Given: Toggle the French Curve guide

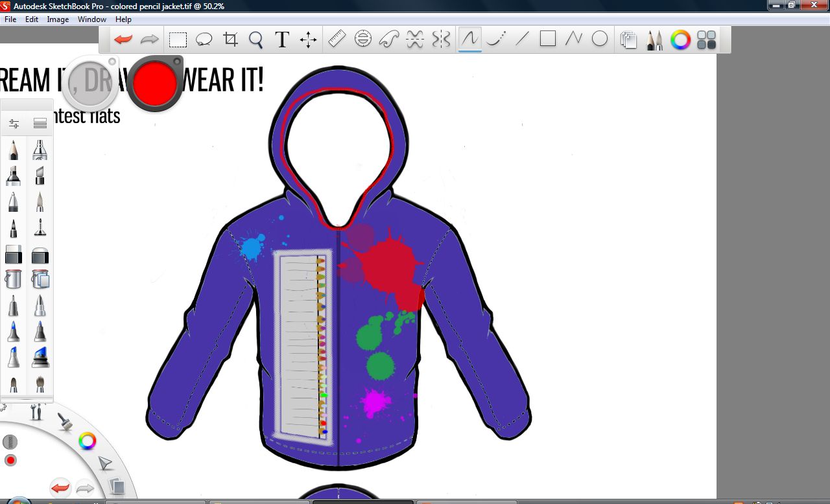Looking at the screenshot, I should pos(388,40).
